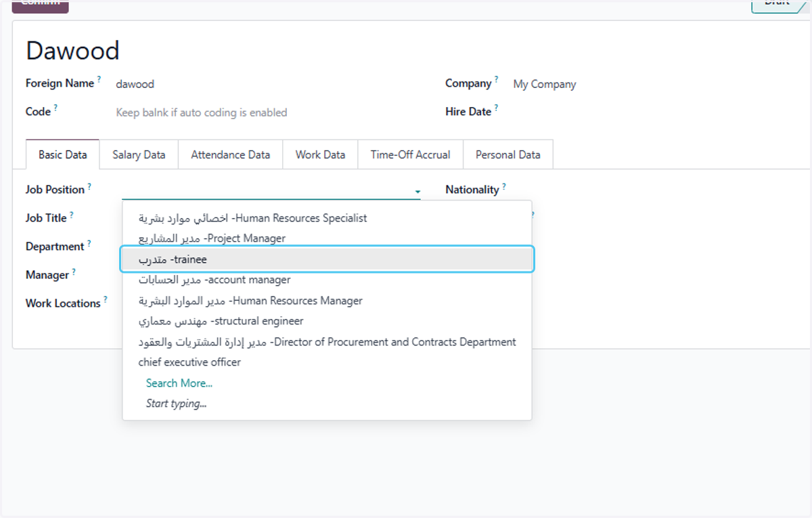Switch to the Personal Data tab
812x518 pixels.
pyautogui.click(x=507, y=154)
